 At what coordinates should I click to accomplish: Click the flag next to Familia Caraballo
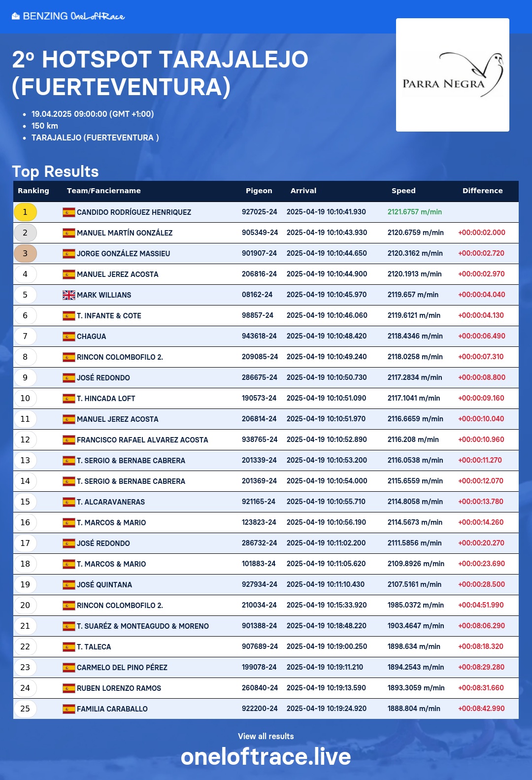coord(69,709)
